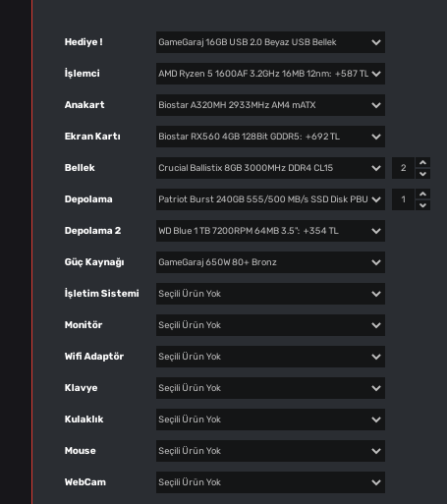Decrease Depolama quantity with down arrow

(422, 205)
